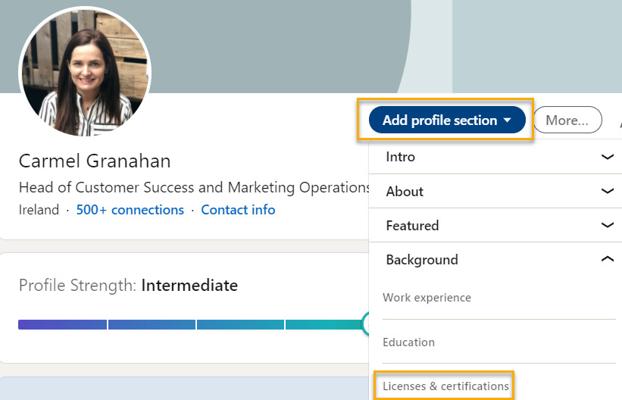
Task: Expand the About section chevron
Action: coord(607,191)
